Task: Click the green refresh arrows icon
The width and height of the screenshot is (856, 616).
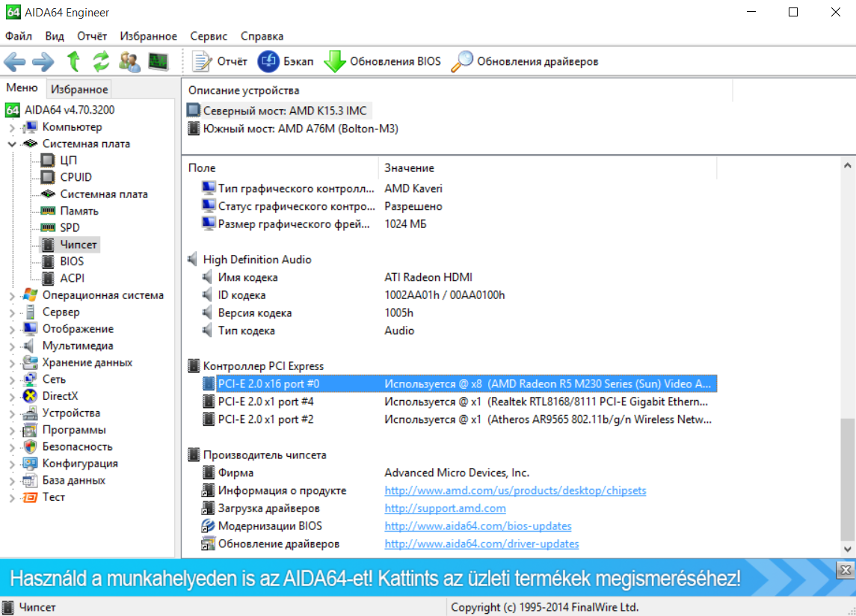Action: (101, 61)
